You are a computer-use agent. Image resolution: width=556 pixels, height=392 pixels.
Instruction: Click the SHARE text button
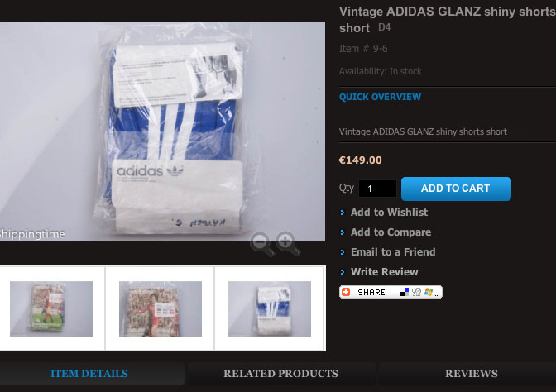pos(371,293)
